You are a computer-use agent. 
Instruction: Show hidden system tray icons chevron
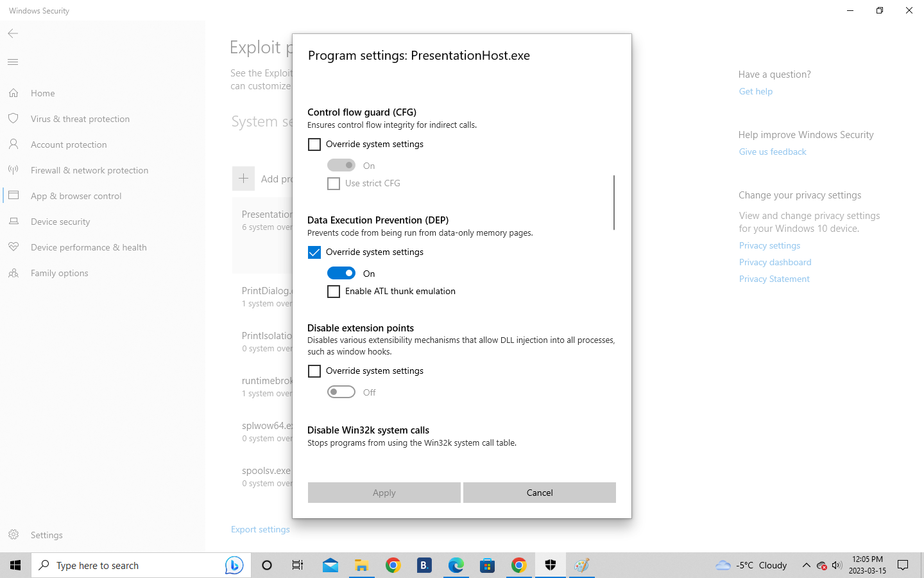[x=806, y=565]
